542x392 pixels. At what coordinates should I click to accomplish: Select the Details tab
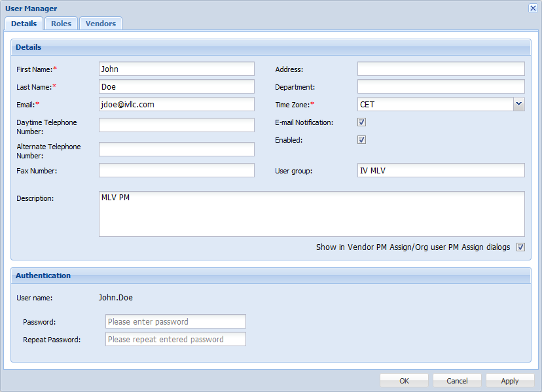tap(24, 24)
